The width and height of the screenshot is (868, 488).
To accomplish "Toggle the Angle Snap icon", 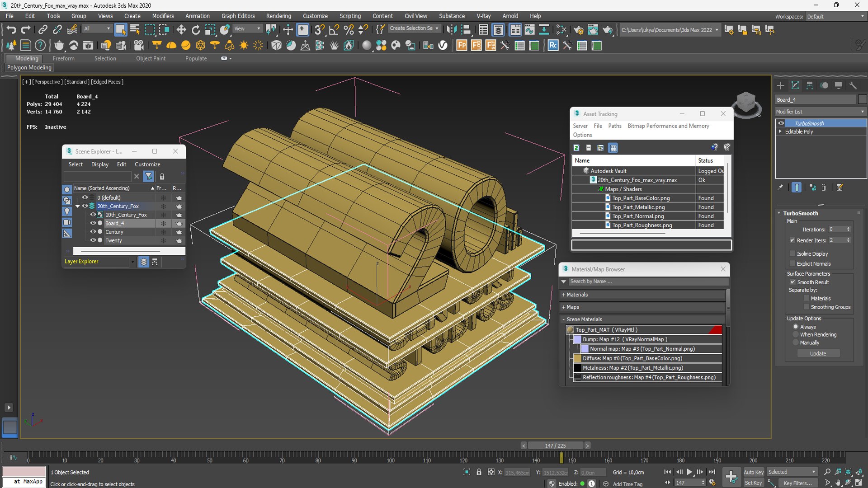I will point(334,30).
